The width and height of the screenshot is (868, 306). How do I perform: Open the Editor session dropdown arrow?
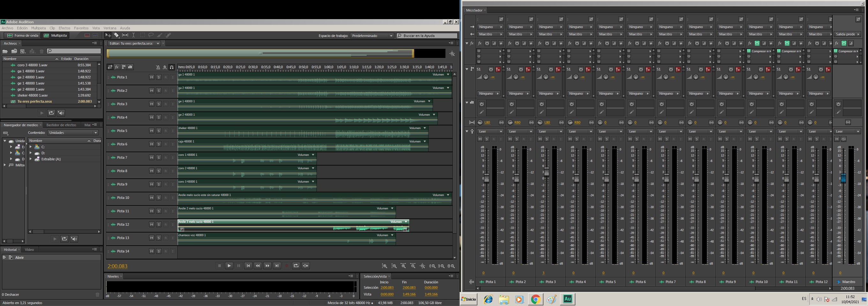pyautogui.click(x=158, y=43)
